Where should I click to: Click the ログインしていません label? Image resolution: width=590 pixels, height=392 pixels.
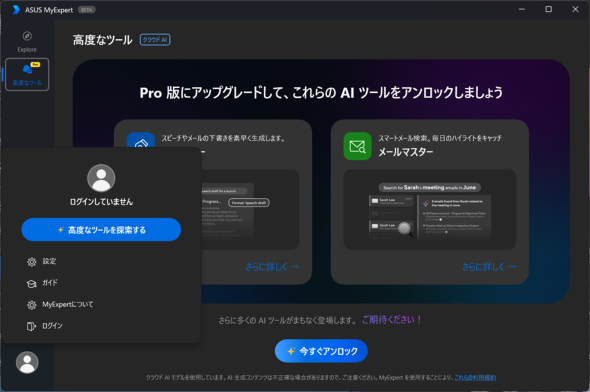101,202
